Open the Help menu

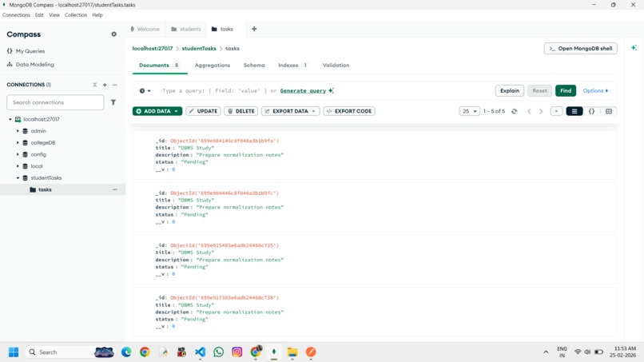pyautogui.click(x=97, y=15)
